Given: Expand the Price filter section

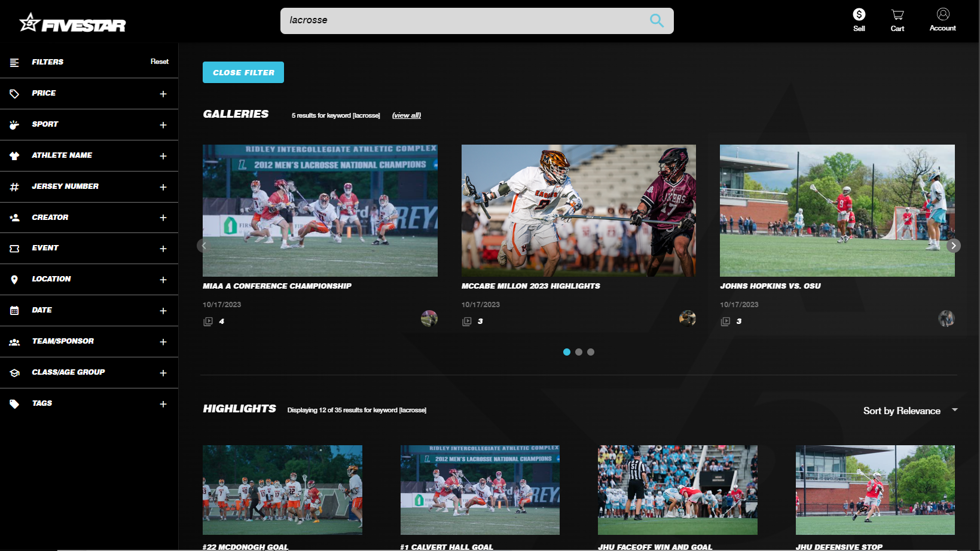Looking at the screenshot, I should coord(163,94).
